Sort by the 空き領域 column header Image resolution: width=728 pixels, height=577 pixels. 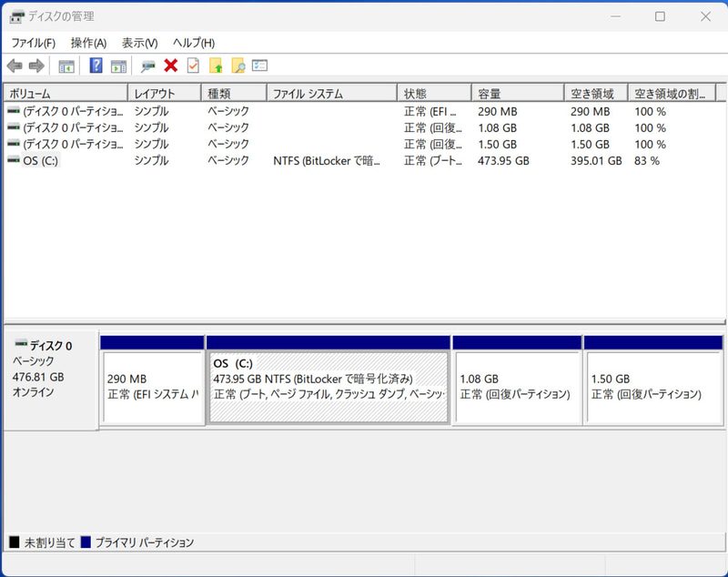[596, 94]
